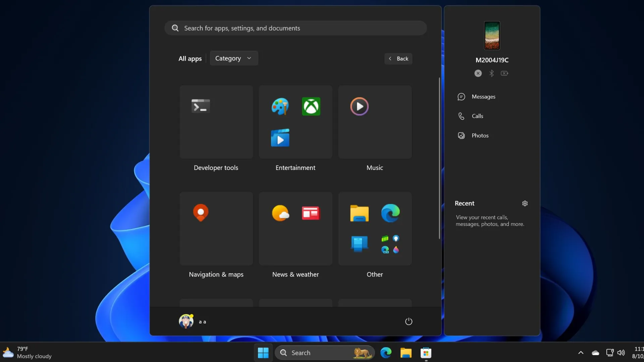Click the Photos option on phone panel
The width and height of the screenshot is (644, 362).
click(x=480, y=135)
